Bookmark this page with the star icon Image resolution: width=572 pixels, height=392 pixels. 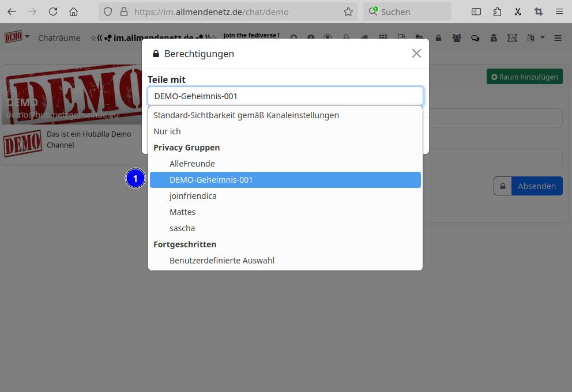[348, 12]
